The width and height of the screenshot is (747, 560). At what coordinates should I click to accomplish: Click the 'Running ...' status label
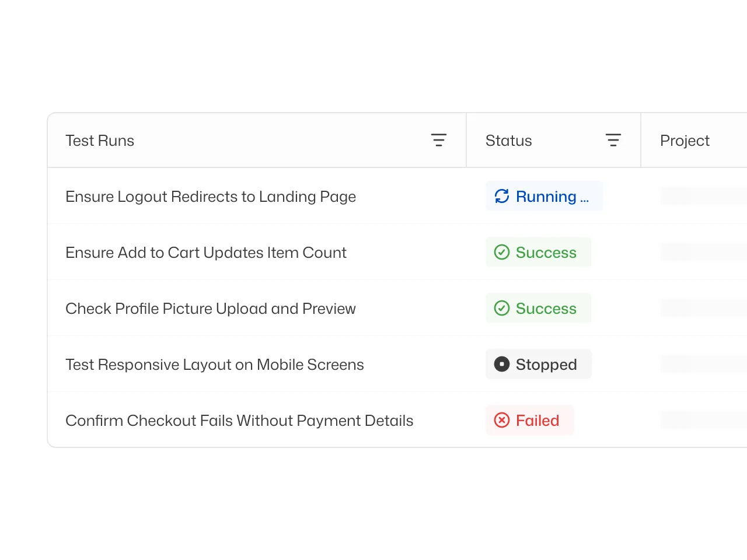tap(552, 197)
